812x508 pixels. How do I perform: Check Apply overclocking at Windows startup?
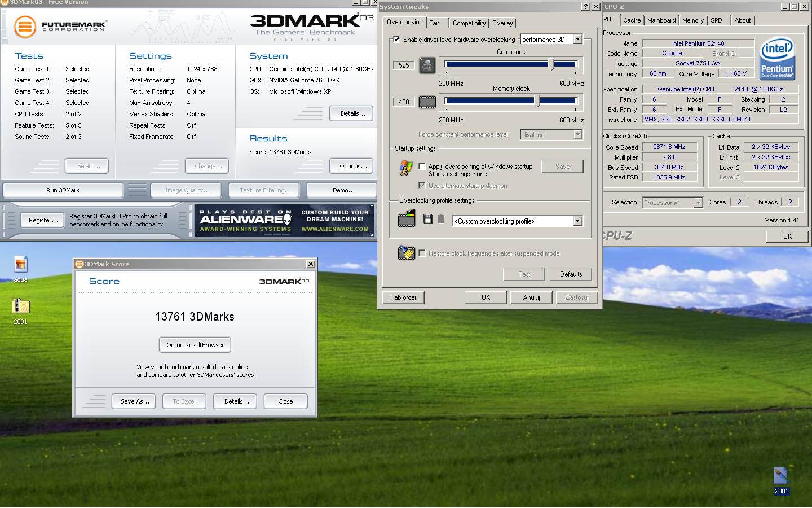(422, 166)
